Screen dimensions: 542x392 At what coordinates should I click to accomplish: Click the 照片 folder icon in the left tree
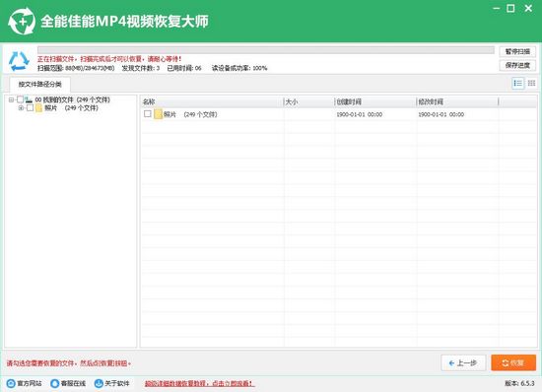38,108
